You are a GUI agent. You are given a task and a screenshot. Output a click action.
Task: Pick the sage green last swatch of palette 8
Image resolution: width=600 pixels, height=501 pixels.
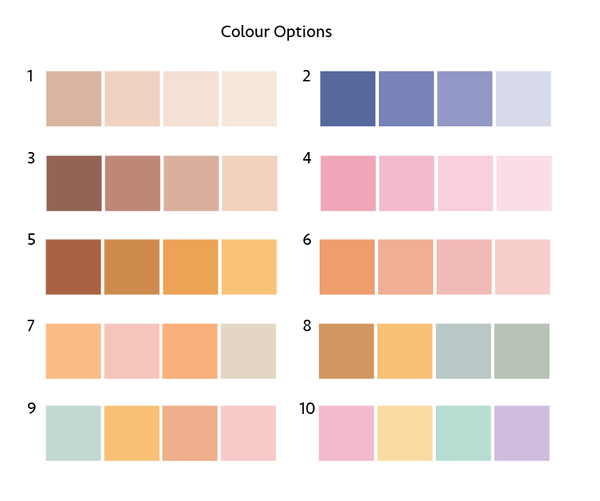coord(522,351)
